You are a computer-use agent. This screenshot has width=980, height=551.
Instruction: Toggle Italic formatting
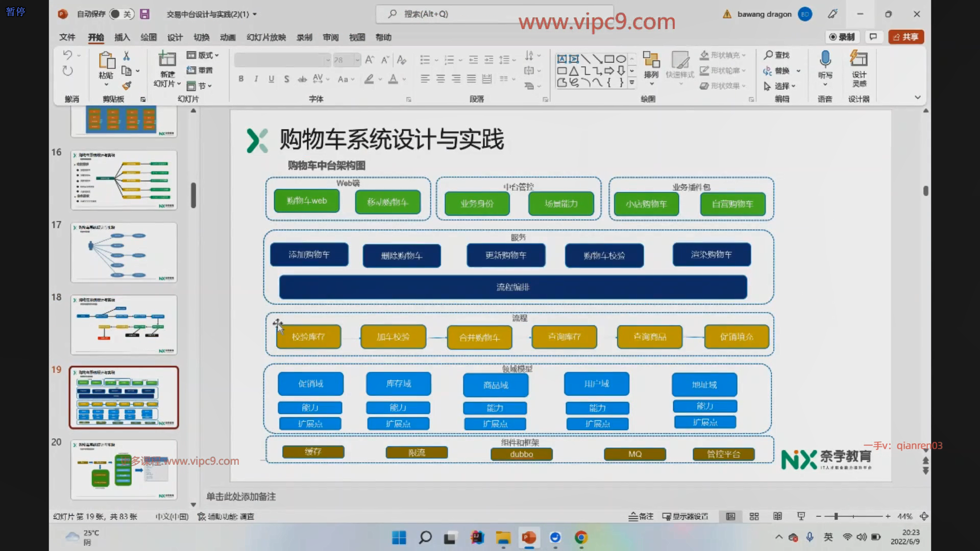pyautogui.click(x=256, y=79)
